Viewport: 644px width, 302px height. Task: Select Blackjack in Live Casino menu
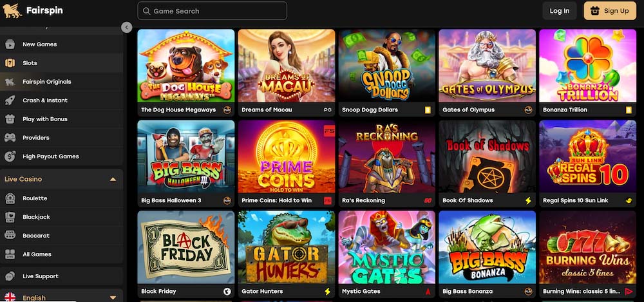[x=62, y=217]
